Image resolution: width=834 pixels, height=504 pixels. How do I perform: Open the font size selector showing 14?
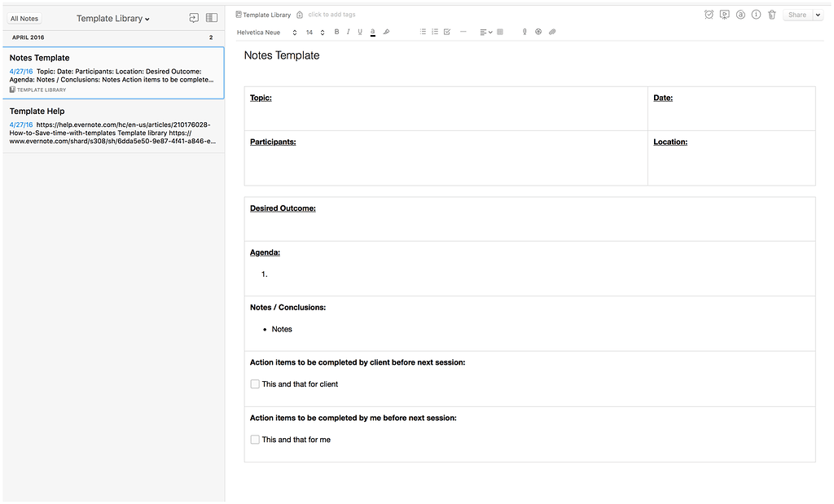(315, 33)
